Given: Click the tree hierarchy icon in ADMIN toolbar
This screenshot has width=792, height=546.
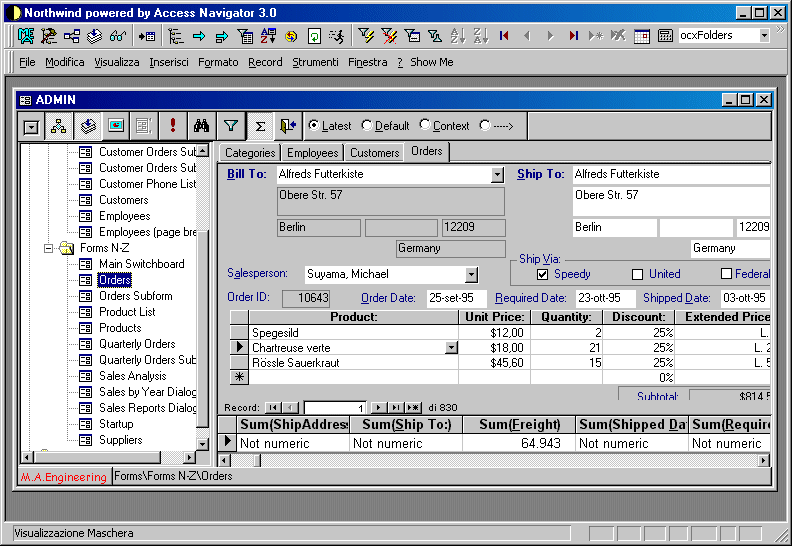Looking at the screenshot, I should click(x=59, y=126).
